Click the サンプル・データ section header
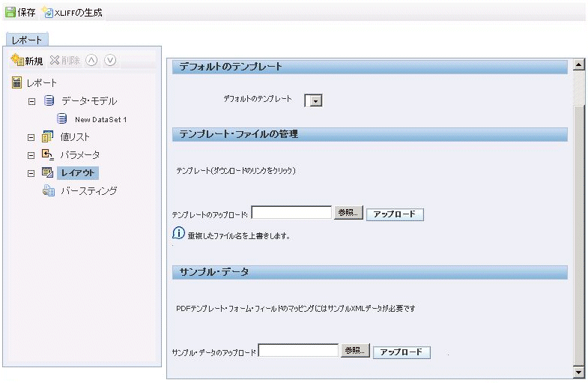This screenshot has height=383, width=588. click(370, 272)
